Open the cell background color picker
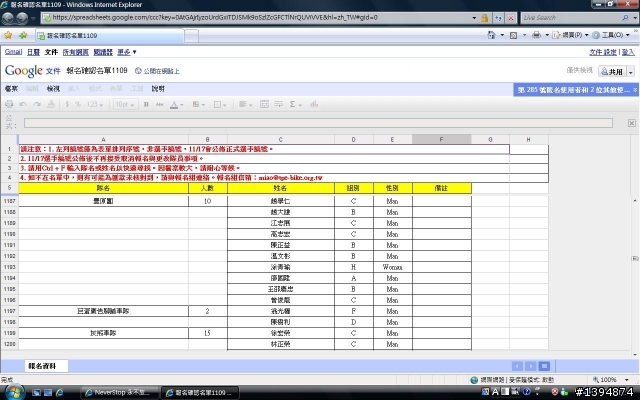This screenshot has height=400, width=640. pos(198,104)
